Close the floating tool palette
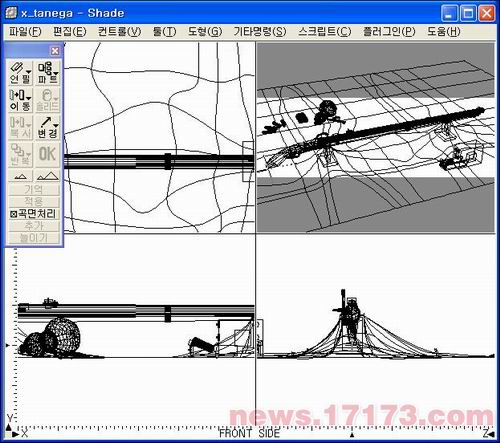500x443 pixels. coord(55,51)
